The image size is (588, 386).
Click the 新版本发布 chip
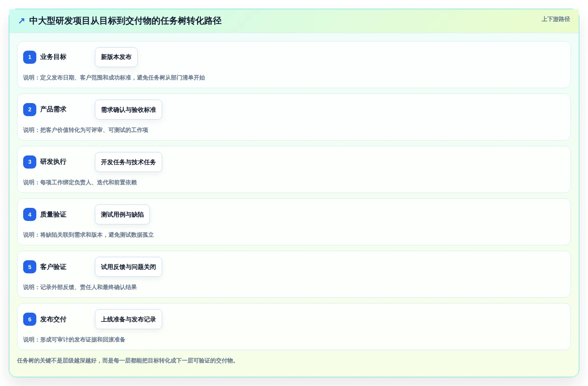pos(116,57)
